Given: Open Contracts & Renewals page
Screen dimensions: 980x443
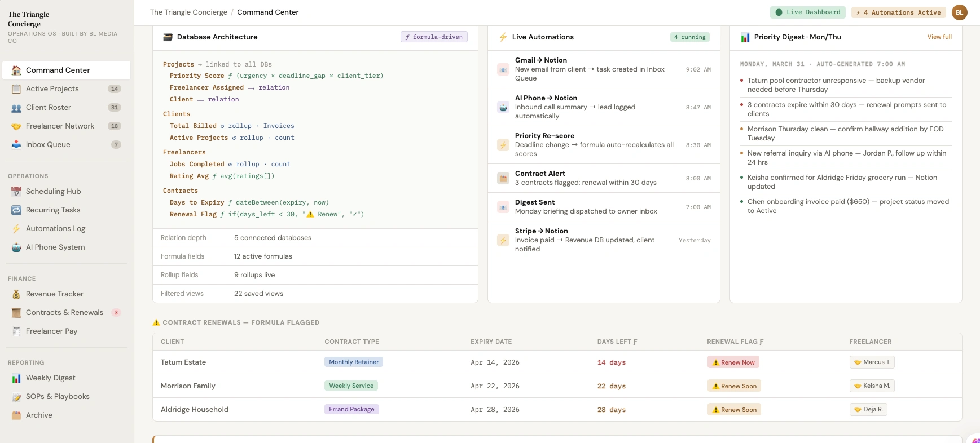Looking at the screenshot, I should coord(64,313).
